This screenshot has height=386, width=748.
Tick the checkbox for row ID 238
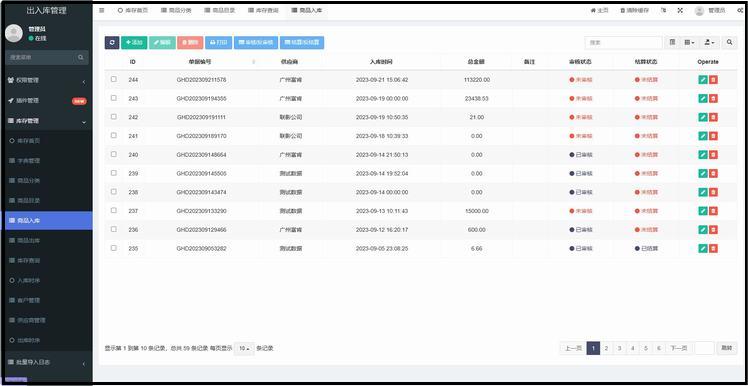point(114,191)
